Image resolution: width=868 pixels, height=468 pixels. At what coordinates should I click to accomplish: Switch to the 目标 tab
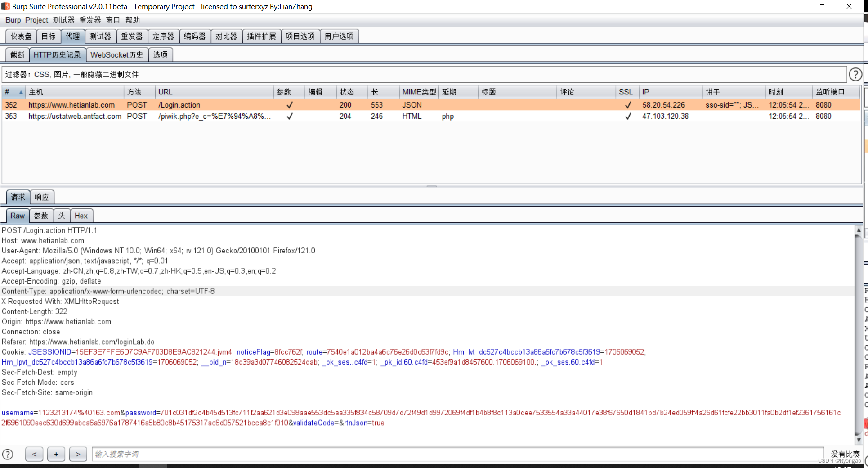(x=49, y=36)
